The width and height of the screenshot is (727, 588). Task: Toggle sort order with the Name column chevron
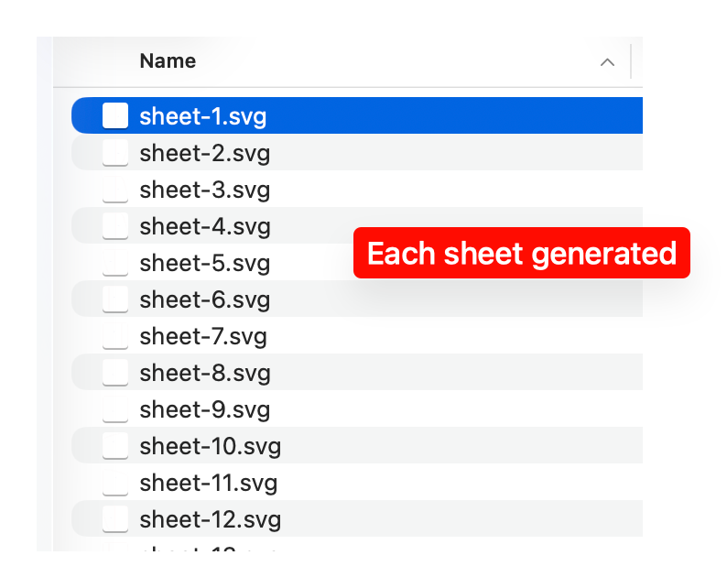coord(607,62)
